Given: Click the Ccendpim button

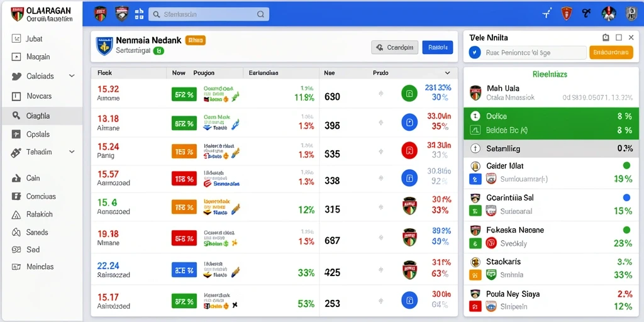Looking at the screenshot, I should [395, 47].
